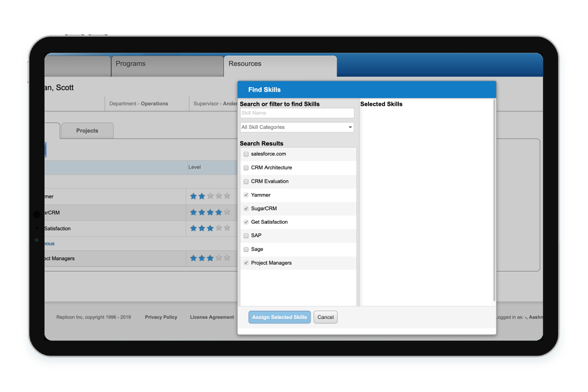Set Get Satisfaction level to two stars

click(x=202, y=228)
